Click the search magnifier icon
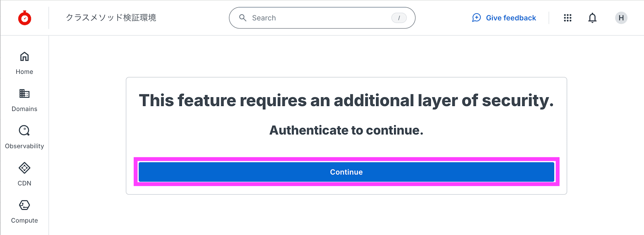Screen dimensions: 644x235 pyautogui.click(x=243, y=18)
